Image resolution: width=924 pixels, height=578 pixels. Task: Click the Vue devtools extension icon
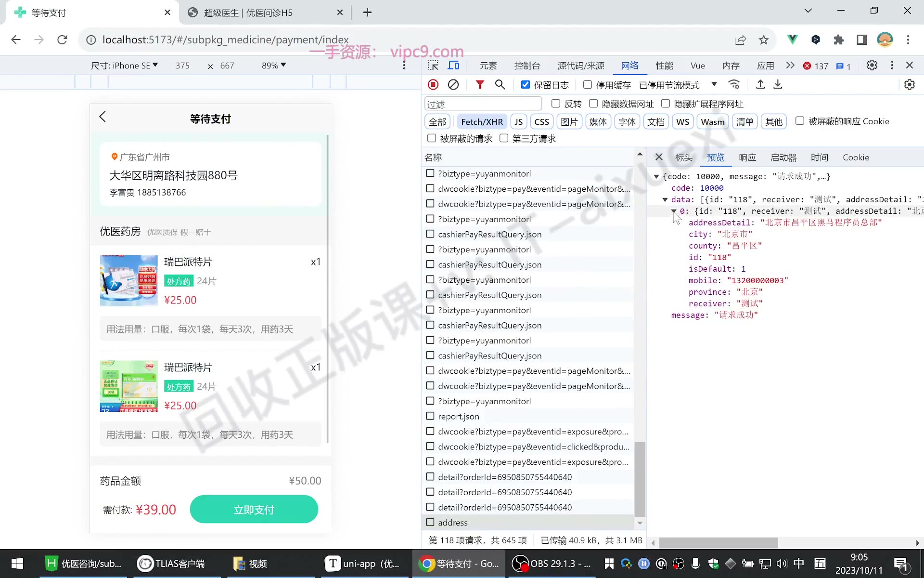click(x=792, y=40)
